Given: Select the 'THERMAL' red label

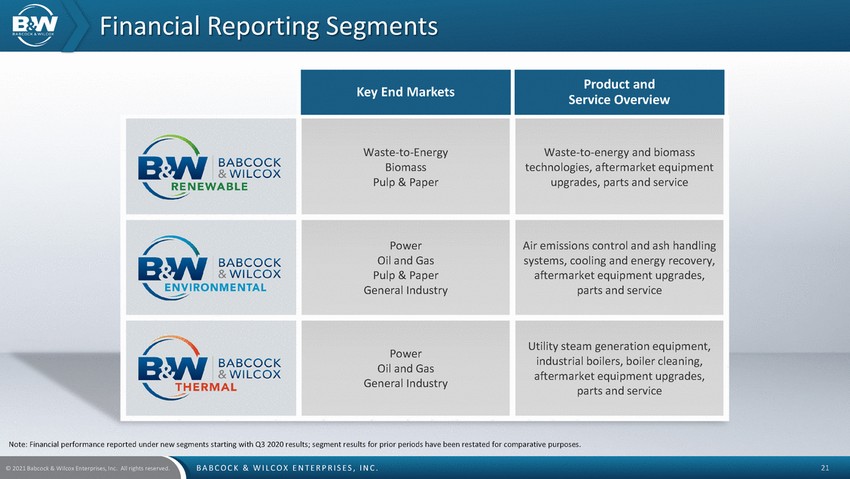Looking at the screenshot, I should coord(205,387).
